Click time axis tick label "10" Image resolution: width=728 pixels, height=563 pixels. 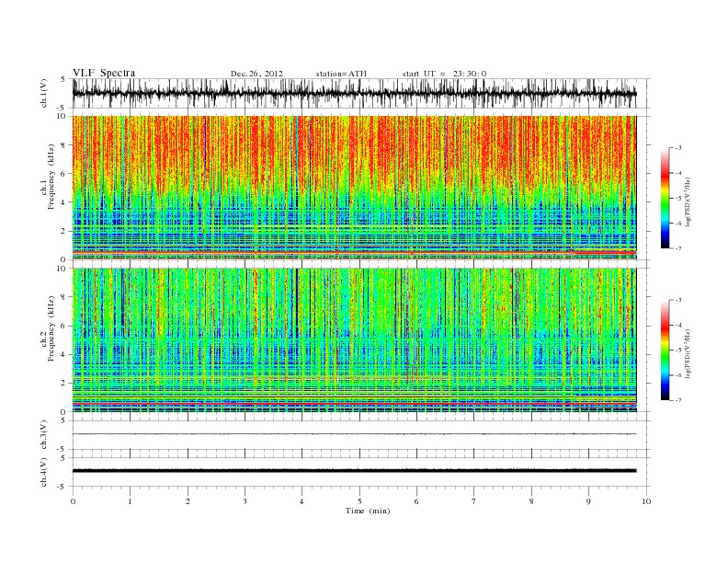pos(646,501)
